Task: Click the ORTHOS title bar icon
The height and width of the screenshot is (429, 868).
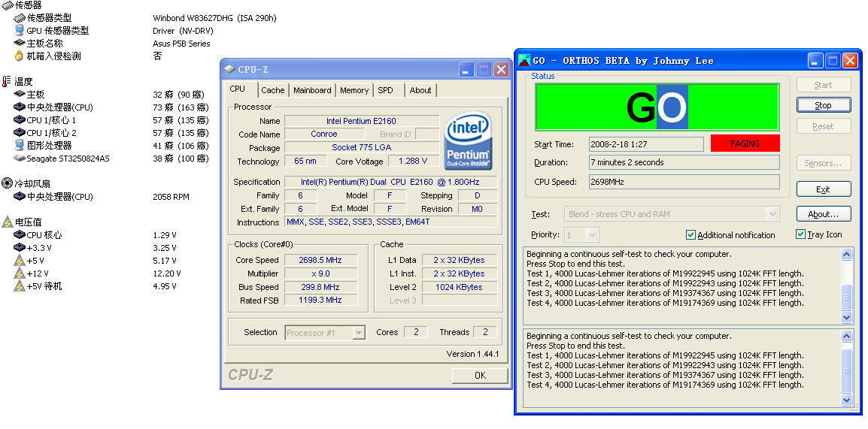Action: (524, 60)
